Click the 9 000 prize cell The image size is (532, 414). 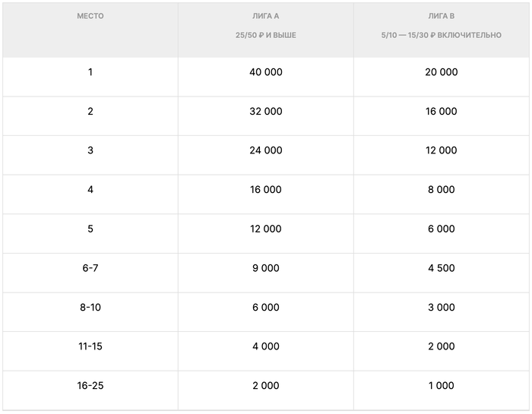tap(265, 268)
